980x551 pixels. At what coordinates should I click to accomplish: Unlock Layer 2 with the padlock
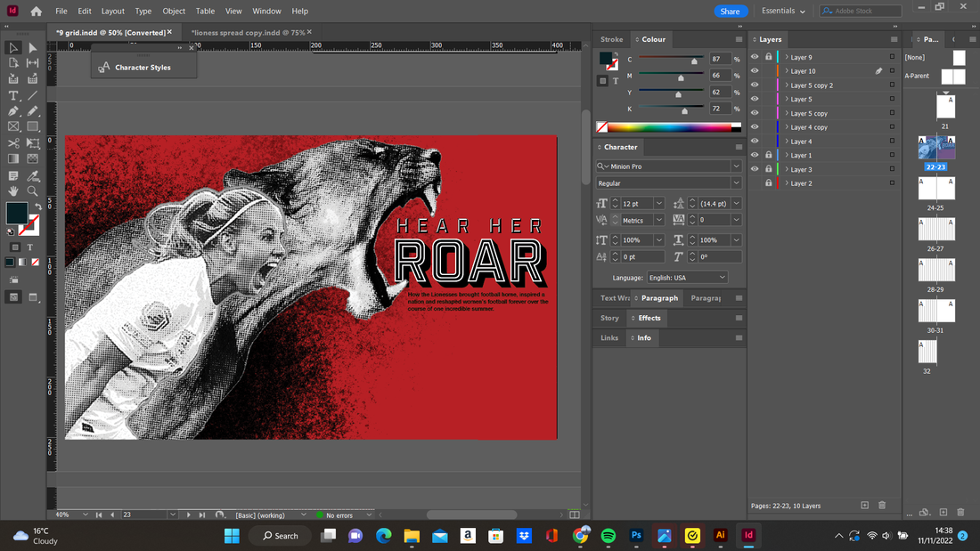click(x=769, y=183)
